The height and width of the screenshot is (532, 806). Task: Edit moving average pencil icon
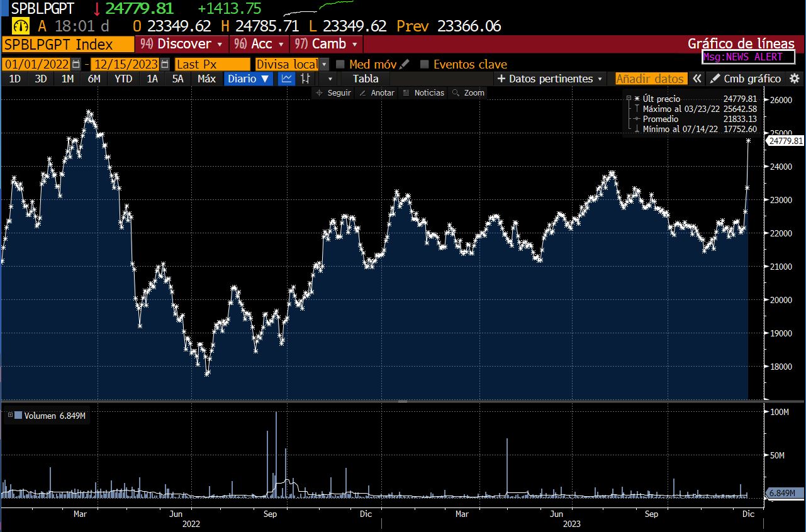click(404, 64)
